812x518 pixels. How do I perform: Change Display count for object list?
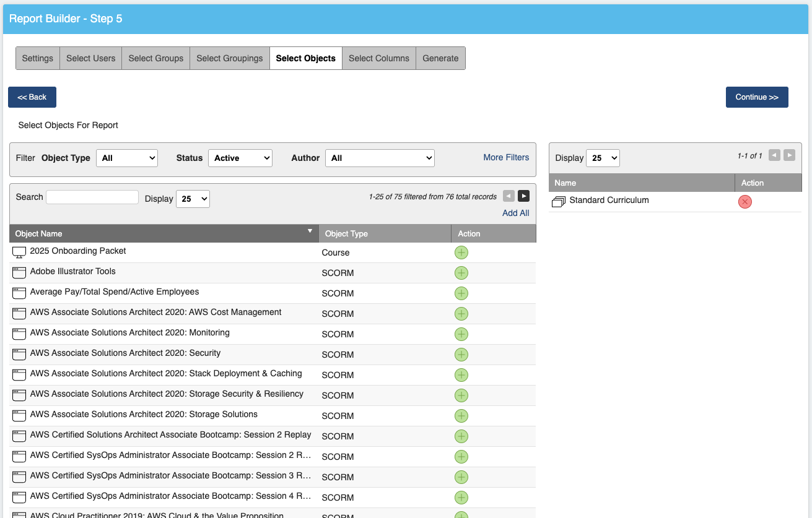coord(193,199)
